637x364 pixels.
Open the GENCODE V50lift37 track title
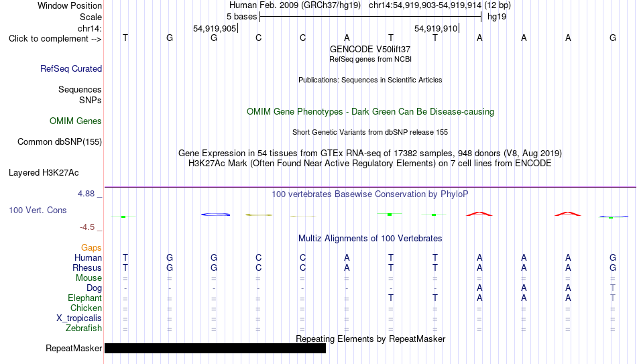(x=370, y=49)
